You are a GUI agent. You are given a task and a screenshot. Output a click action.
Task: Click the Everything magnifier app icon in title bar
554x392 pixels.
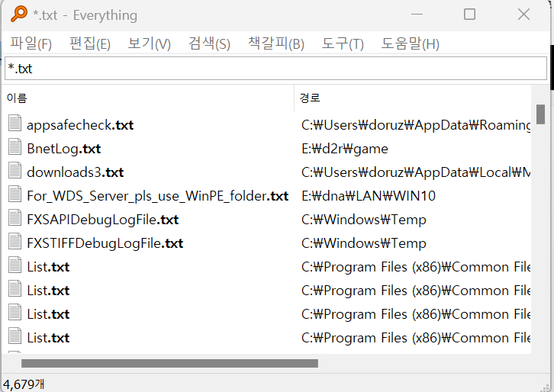19,14
